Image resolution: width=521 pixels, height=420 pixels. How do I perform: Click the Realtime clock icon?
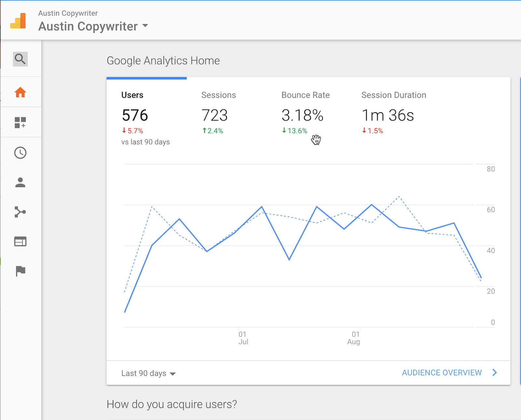[x=20, y=152]
